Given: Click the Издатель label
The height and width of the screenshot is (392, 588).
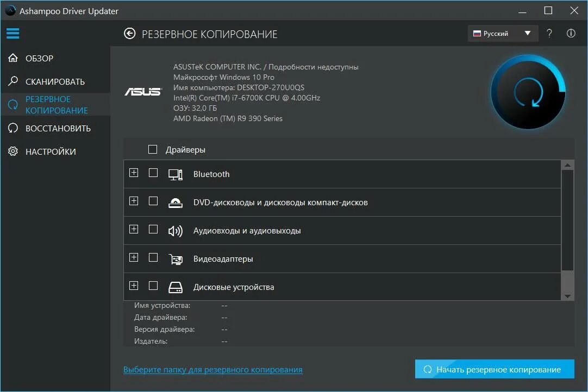Looking at the screenshot, I should click(x=151, y=342).
